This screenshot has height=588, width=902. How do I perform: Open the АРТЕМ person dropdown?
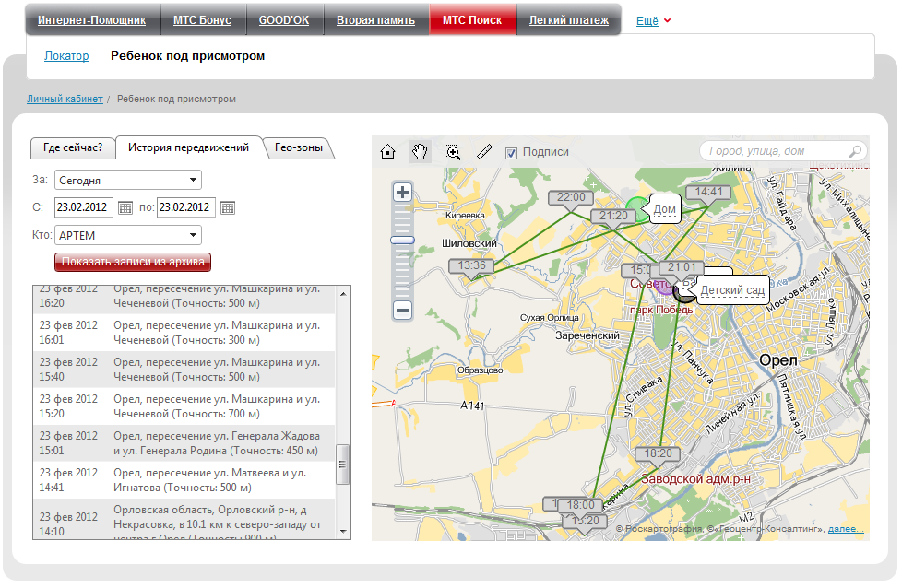(127, 235)
